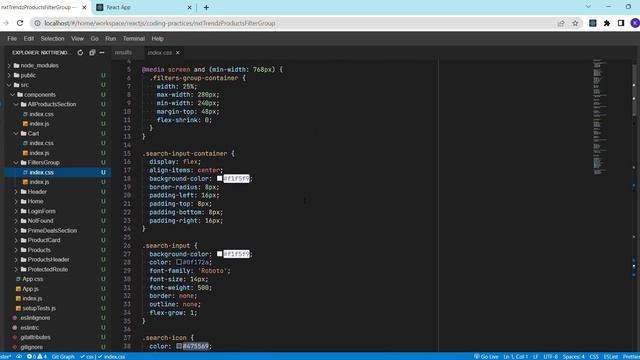Click the Explorer minimize dash icon
640x360 pixels.
(102, 53)
